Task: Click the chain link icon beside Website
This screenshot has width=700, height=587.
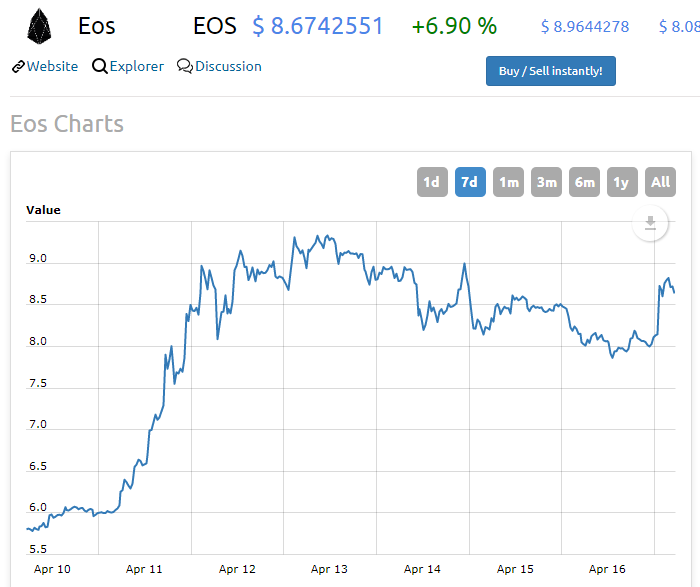Action: (18, 67)
